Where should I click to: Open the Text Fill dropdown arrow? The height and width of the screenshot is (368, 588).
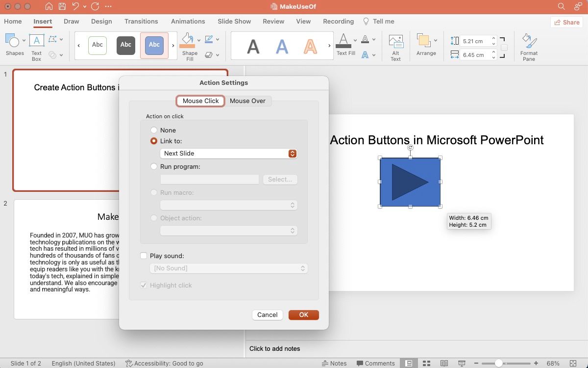pyautogui.click(x=355, y=41)
